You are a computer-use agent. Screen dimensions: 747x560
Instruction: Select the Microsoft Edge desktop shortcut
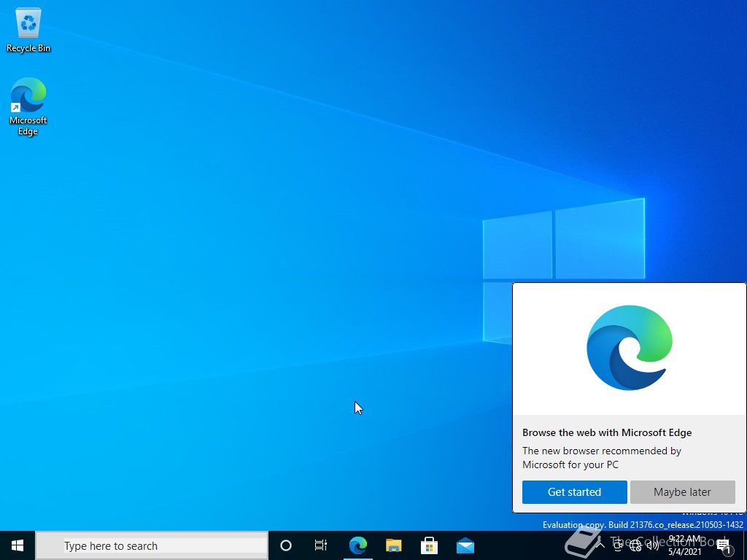point(28,106)
